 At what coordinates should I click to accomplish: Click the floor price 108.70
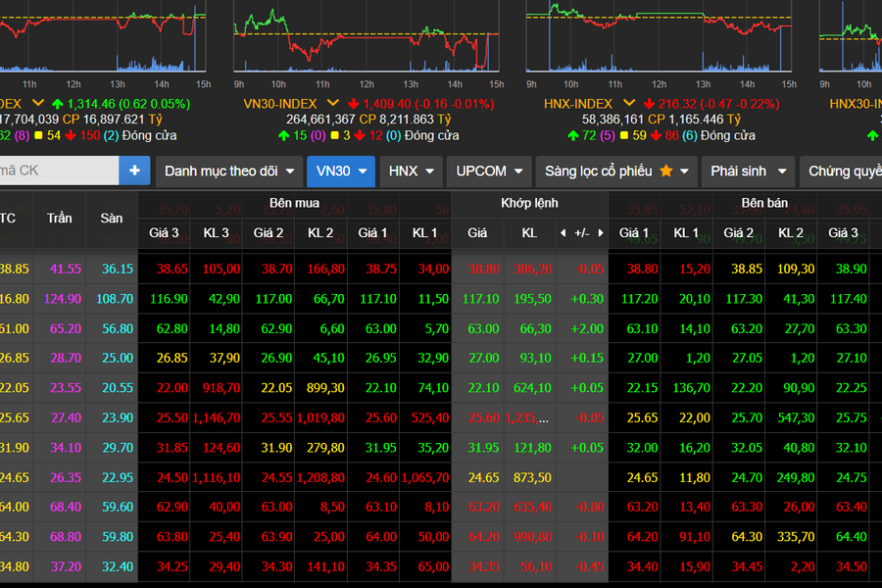coord(115,299)
